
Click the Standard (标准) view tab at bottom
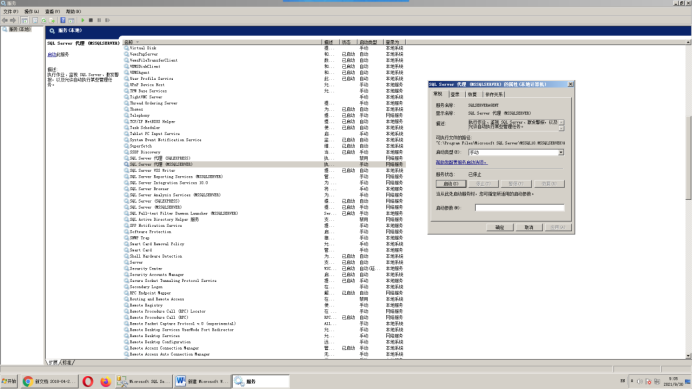pos(68,362)
